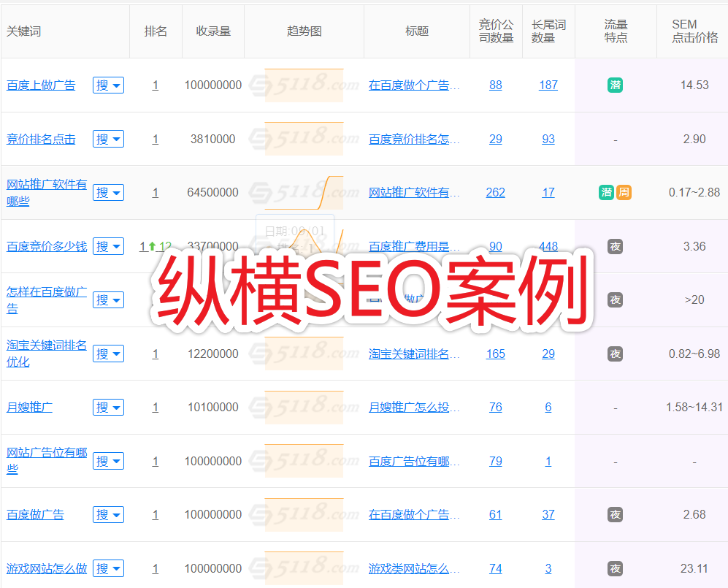Click the gray 夜 badge for 游戏网站怎么做

tap(615, 568)
